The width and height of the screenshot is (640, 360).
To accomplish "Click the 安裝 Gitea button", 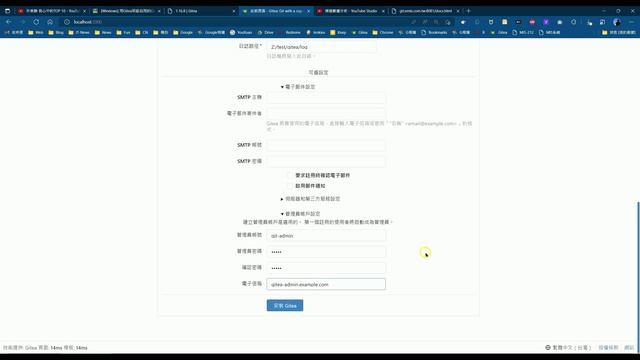I will (285, 305).
